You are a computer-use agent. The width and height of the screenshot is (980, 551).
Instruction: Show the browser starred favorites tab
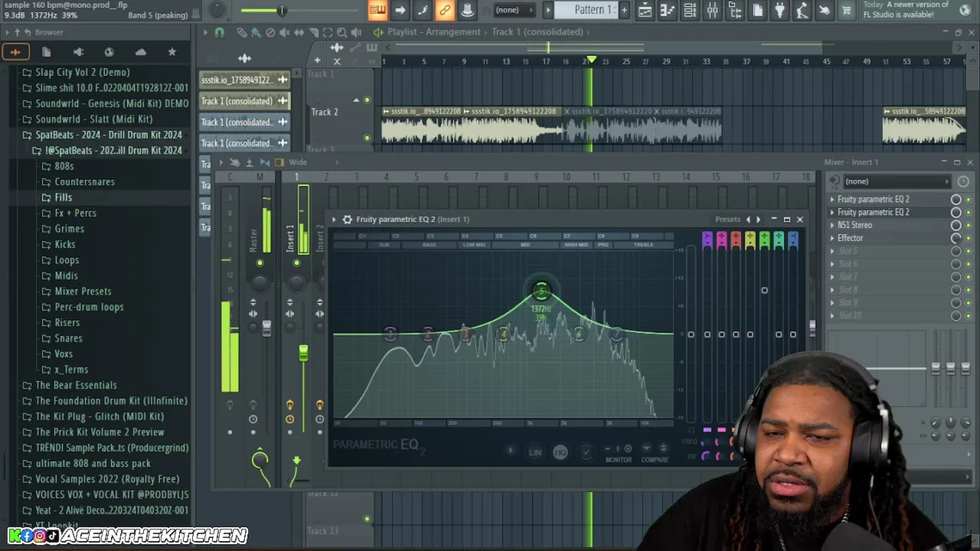point(171,52)
